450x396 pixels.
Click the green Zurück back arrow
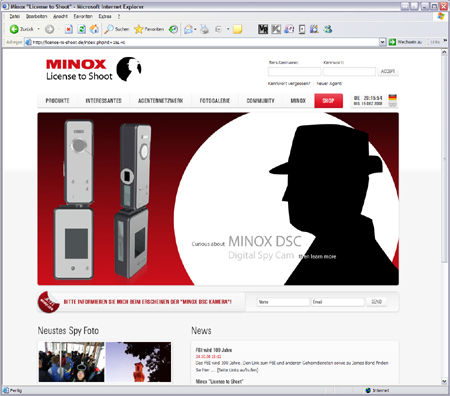(14, 29)
